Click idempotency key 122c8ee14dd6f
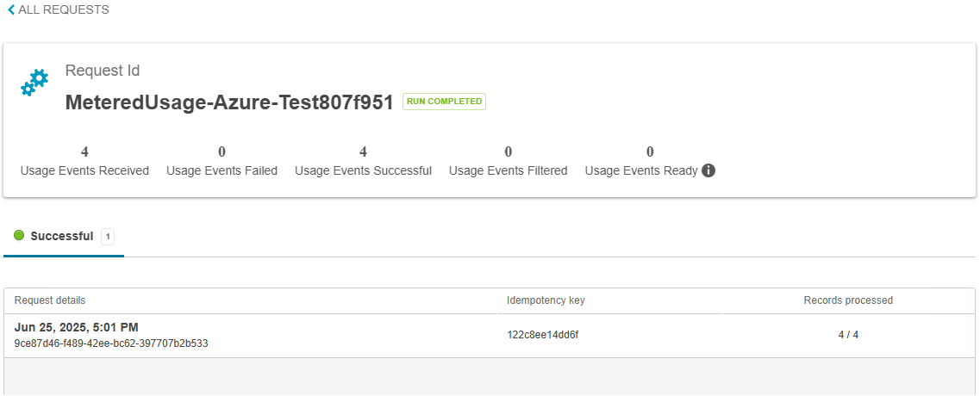 542,335
